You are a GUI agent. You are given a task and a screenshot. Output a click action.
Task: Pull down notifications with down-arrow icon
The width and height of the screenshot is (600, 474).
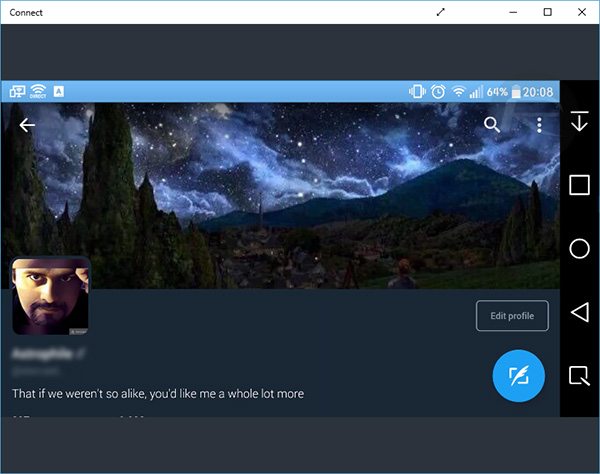click(x=579, y=122)
